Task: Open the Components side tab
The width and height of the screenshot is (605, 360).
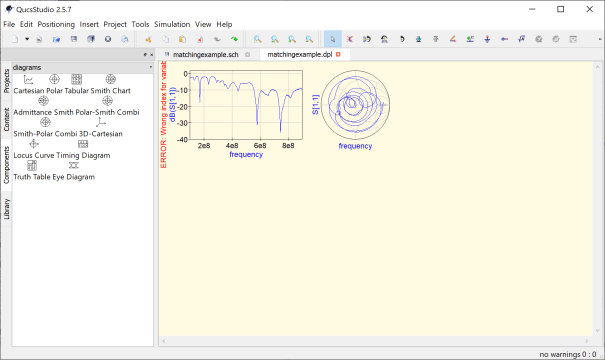Action: coord(6,165)
